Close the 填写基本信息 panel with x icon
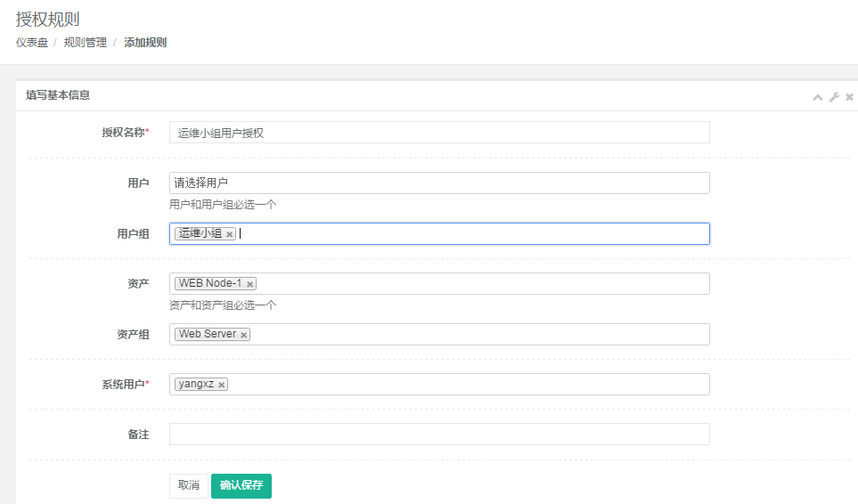Screen dimensions: 858x504 (849, 97)
